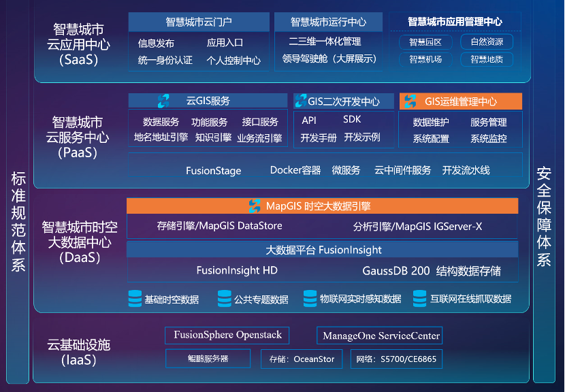The image size is (565, 392).
Task: Click database icon beside 基础时空数据
Action: 135,298
